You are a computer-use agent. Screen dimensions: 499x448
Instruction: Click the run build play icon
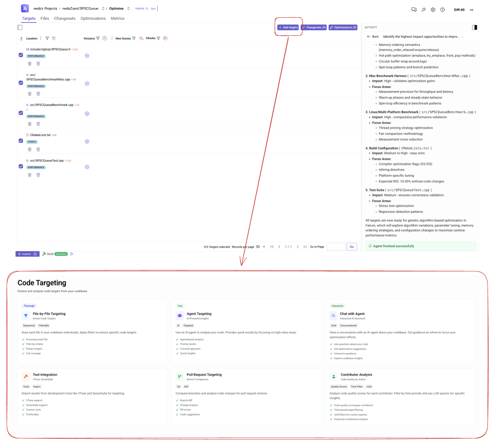72,254
